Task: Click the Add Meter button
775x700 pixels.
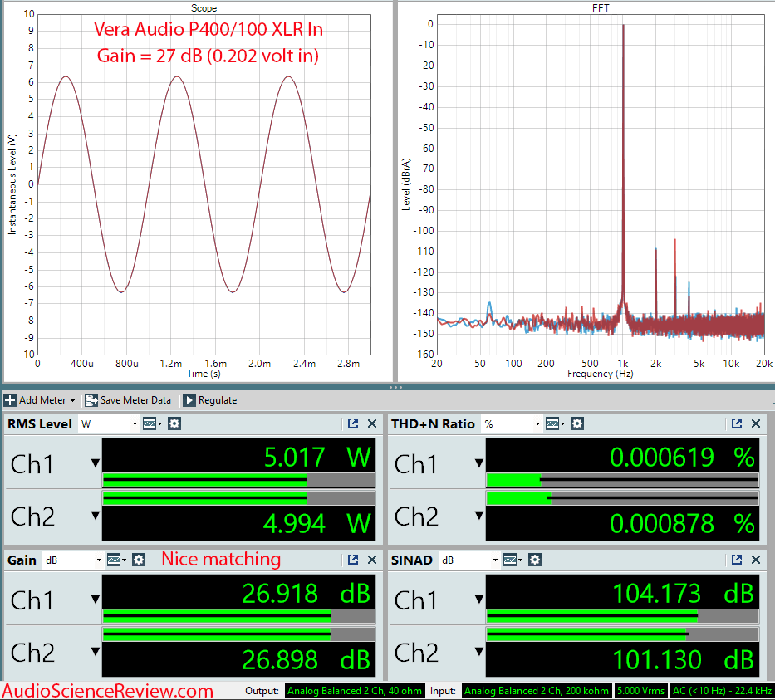Action: pyautogui.click(x=41, y=400)
